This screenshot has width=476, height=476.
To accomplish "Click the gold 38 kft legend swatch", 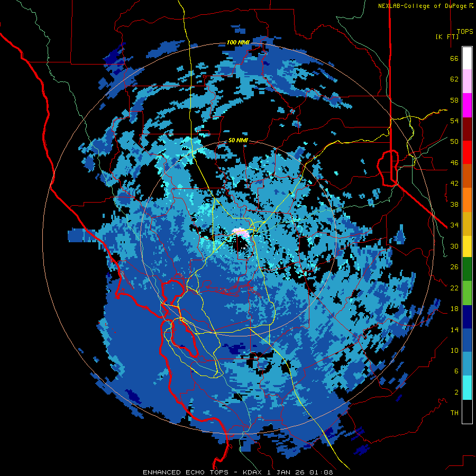I will [467, 224].
